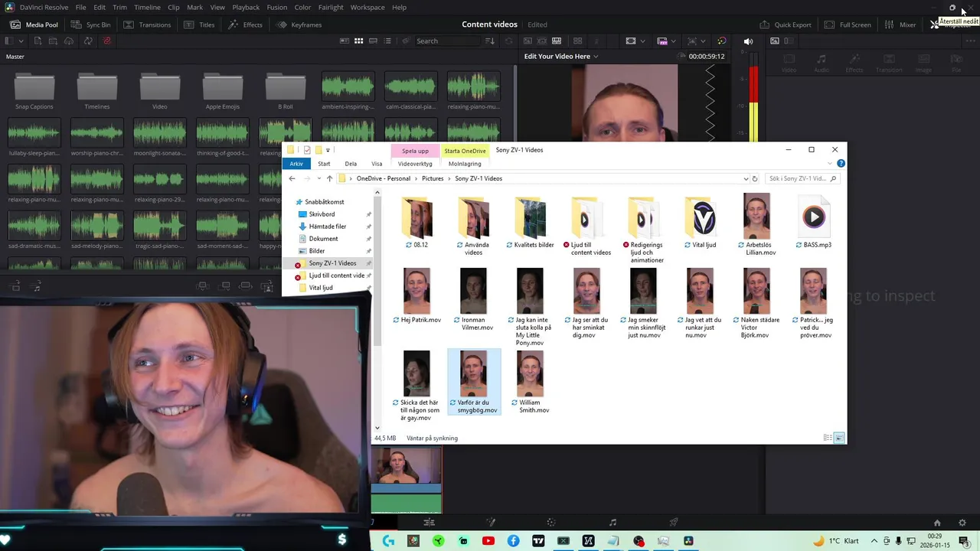Open the Fusion menu
Viewport: 980px width, 551px height.
coord(277,7)
